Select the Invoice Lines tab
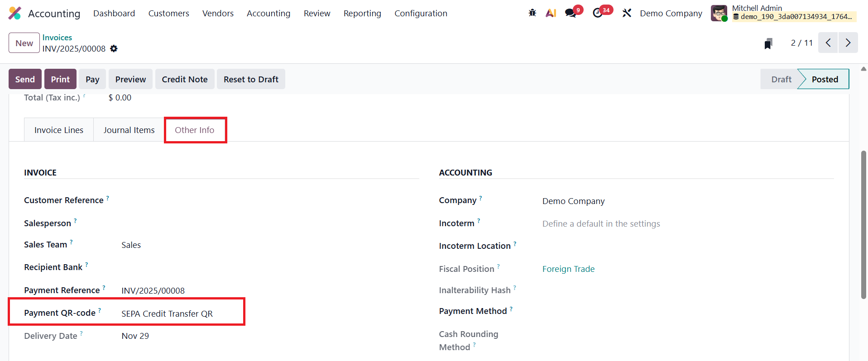The image size is (868, 361). [59, 130]
